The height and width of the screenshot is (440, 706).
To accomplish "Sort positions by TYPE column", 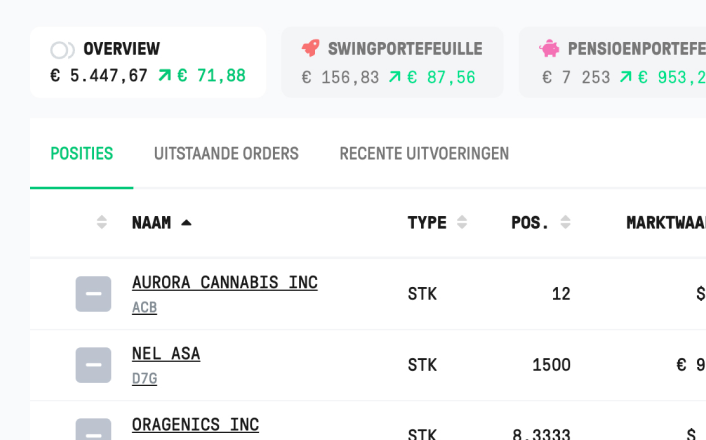I will pos(462,222).
